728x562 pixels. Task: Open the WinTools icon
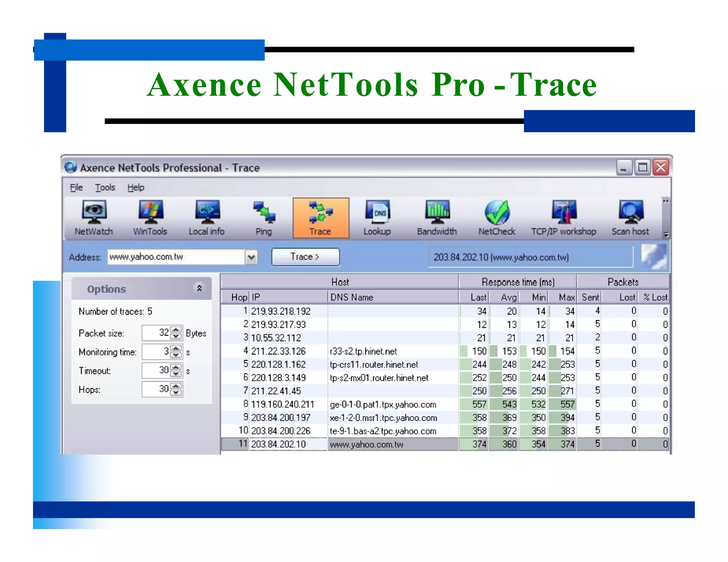coord(150,218)
